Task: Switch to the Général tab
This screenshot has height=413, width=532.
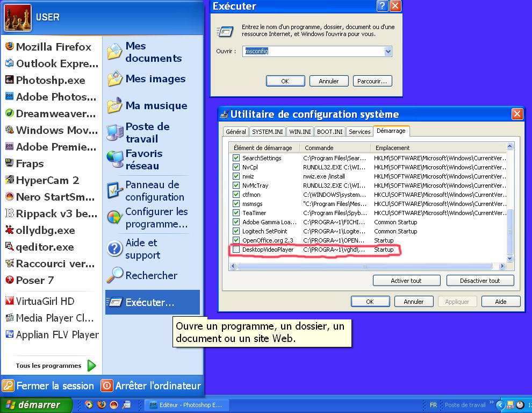Action: tap(236, 132)
